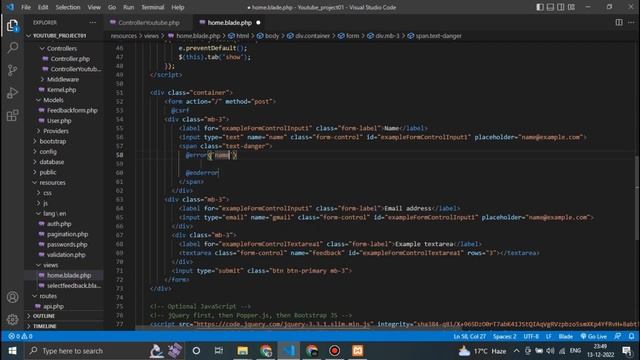Expand the database folder

point(51,162)
